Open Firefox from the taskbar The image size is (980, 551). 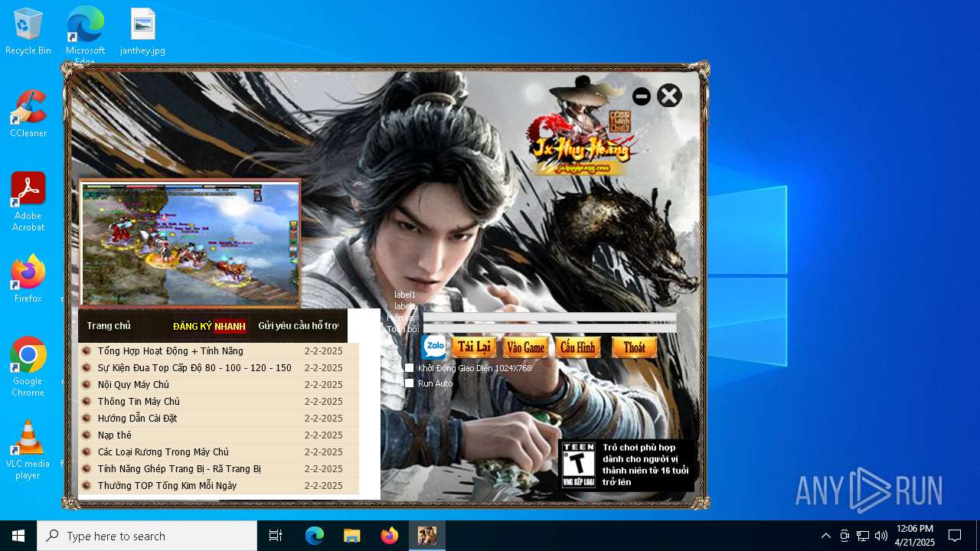click(390, 536)
